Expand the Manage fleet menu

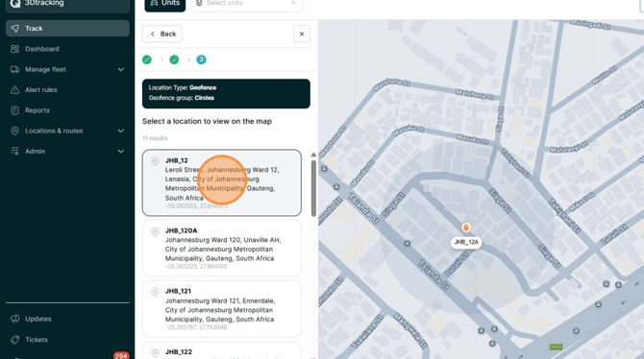67,69
